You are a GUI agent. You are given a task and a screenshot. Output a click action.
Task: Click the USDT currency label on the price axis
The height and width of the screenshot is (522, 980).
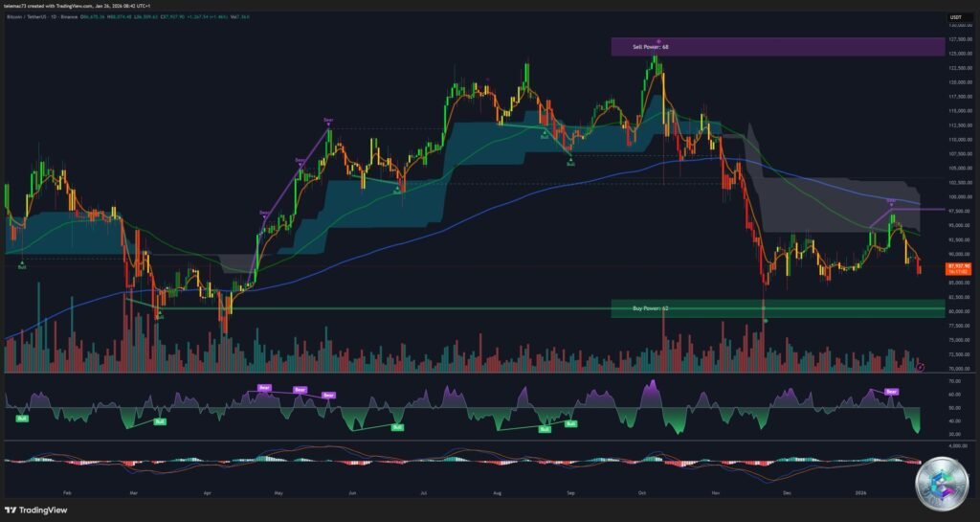955,18
